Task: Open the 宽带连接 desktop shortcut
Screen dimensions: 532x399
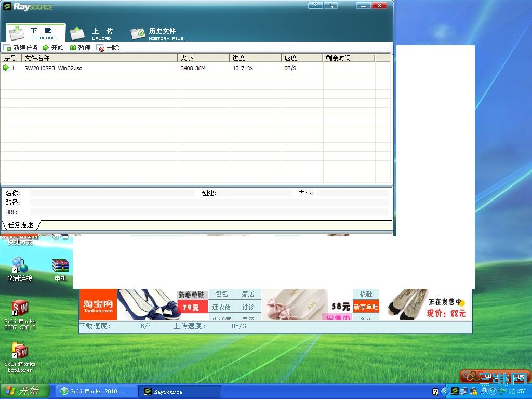Action: coord(20,270)
